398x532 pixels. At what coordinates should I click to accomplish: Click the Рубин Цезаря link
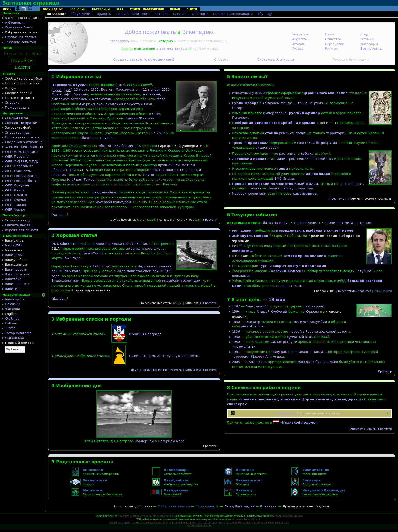click(x=245, y=103)
